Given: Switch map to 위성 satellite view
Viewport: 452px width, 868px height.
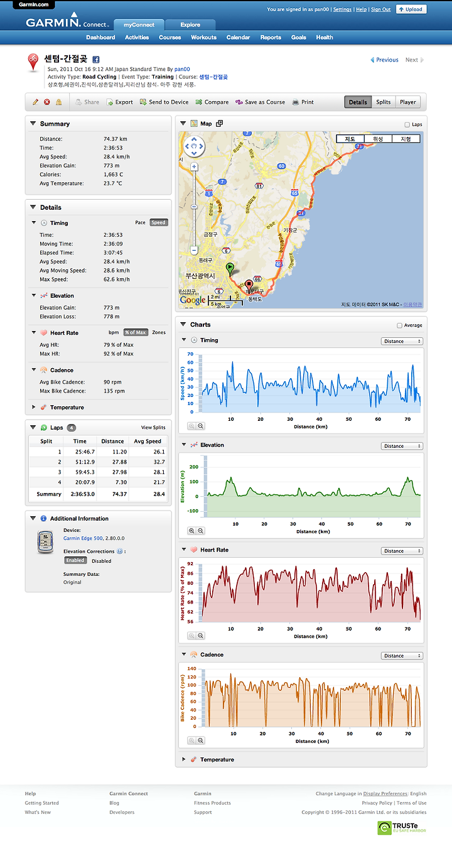Looking at the screenshot, I should [x=378, y=139].
